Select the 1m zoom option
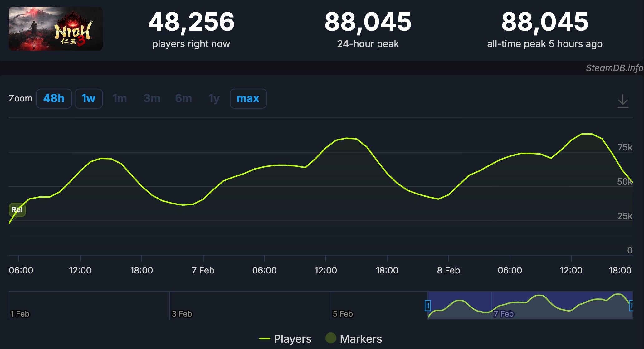This screenshot has height=349, width=644. (x=120, y=99)
